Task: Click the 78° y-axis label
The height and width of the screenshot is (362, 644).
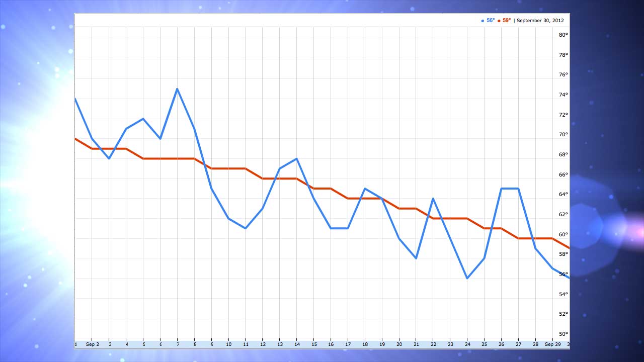Action: tap(563, 55)
